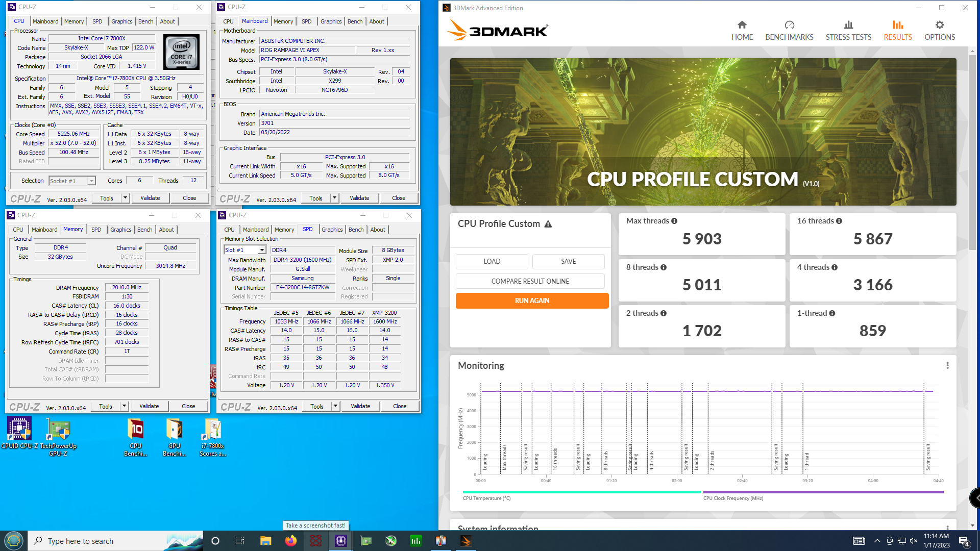Screen dimensions: 980x551
Task: Click the Core Speed value 5225.06 MHz
Action: click(x=74, y=134)
